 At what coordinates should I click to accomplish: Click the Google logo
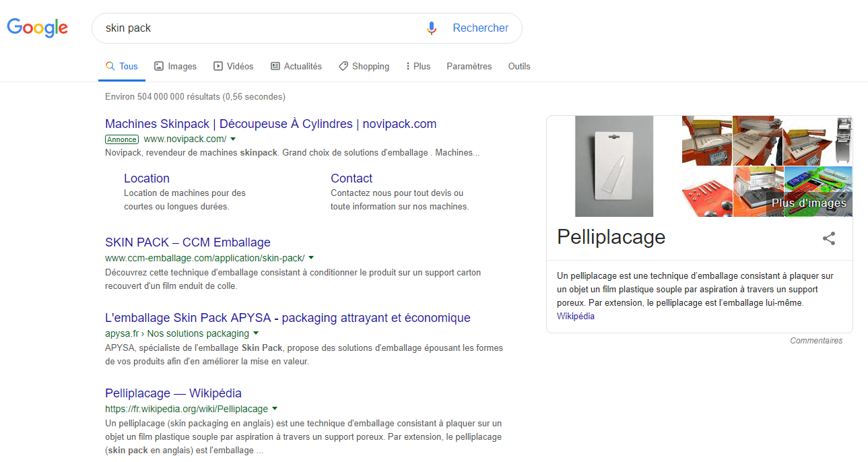point(37,28)
